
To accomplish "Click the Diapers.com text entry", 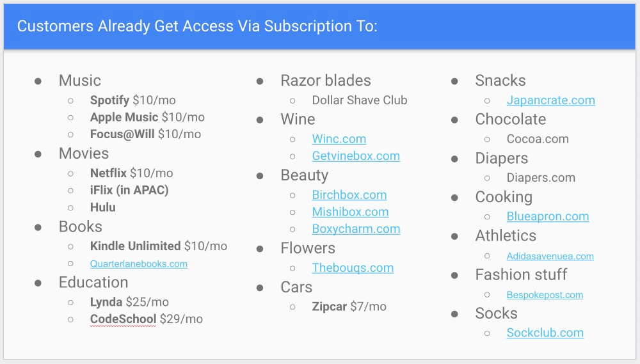I will 541,178.
